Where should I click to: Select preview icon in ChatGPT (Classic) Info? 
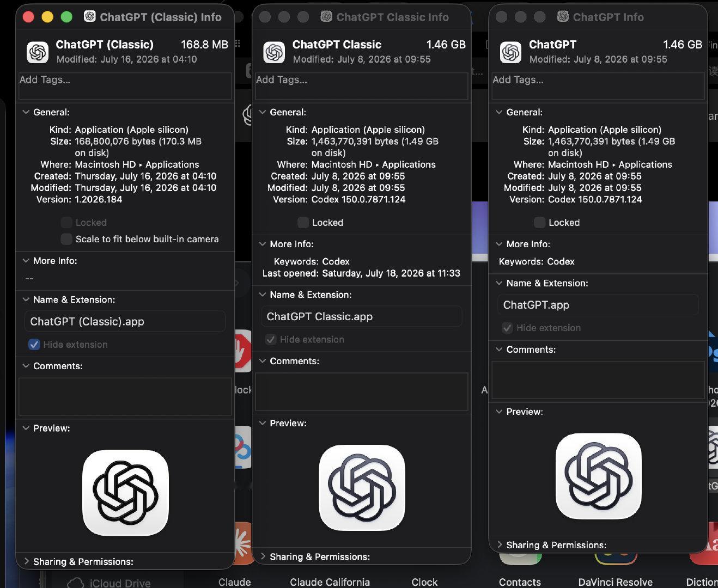[x=125, y=493]
